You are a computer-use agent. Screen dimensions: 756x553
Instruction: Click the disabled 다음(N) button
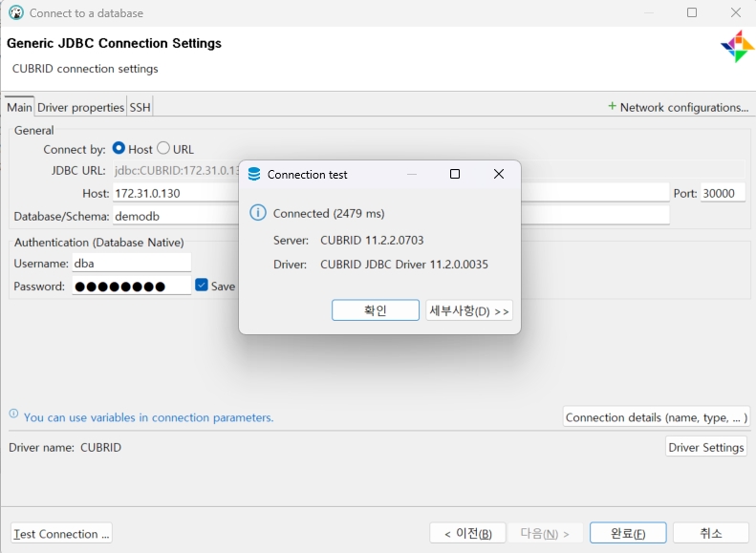(545, 533)
